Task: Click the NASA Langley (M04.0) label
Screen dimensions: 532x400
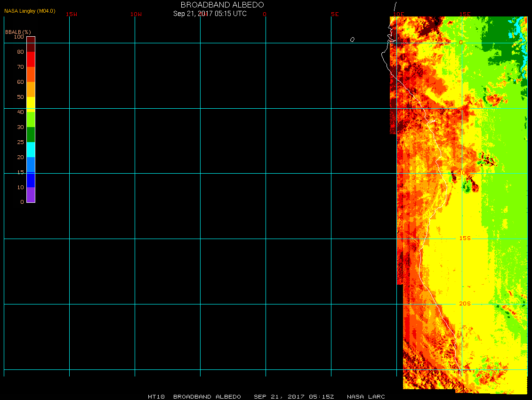Action: click(30, 11)
